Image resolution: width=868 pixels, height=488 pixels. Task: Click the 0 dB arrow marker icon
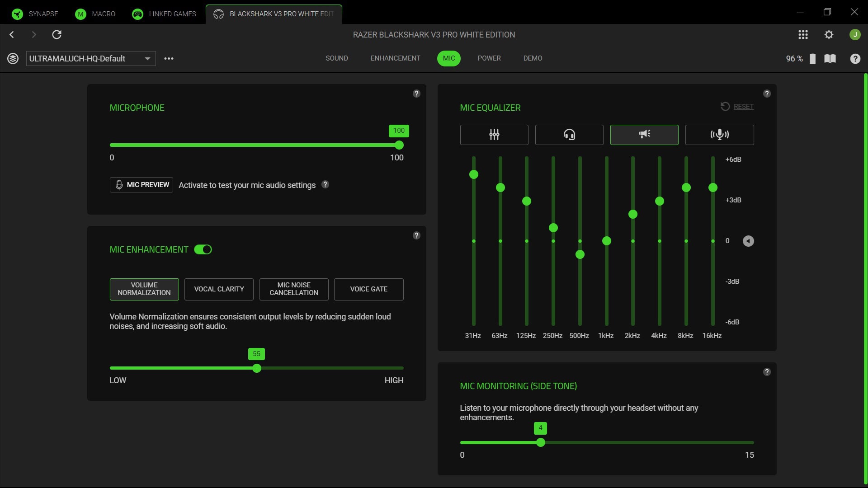[x=748, y=241]
